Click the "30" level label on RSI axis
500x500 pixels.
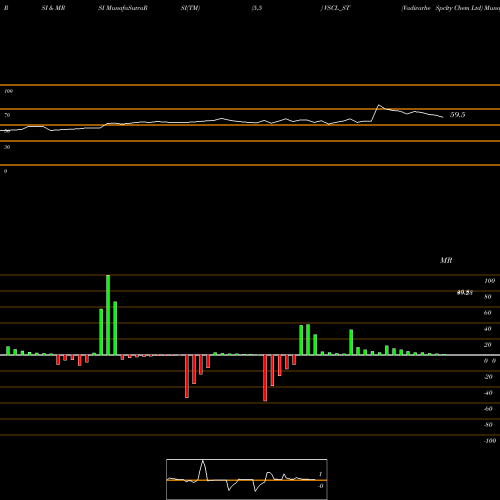[x=7, y=147]
